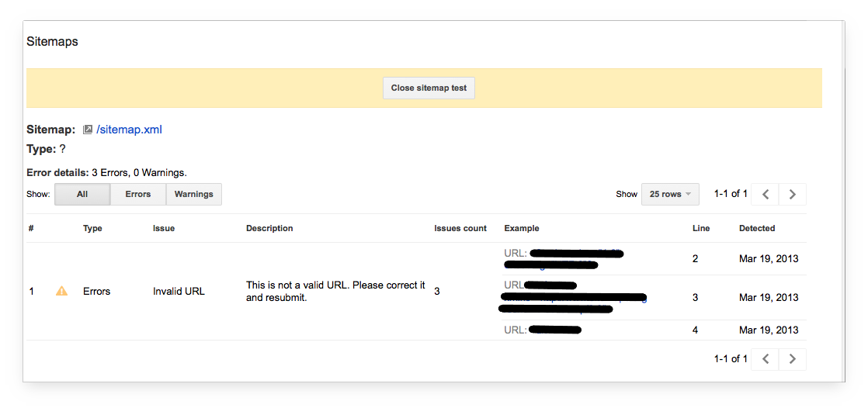The height and width of the screenshot is (408, 868).
Task: Click the bottom next page arrow
Action: 792,359
